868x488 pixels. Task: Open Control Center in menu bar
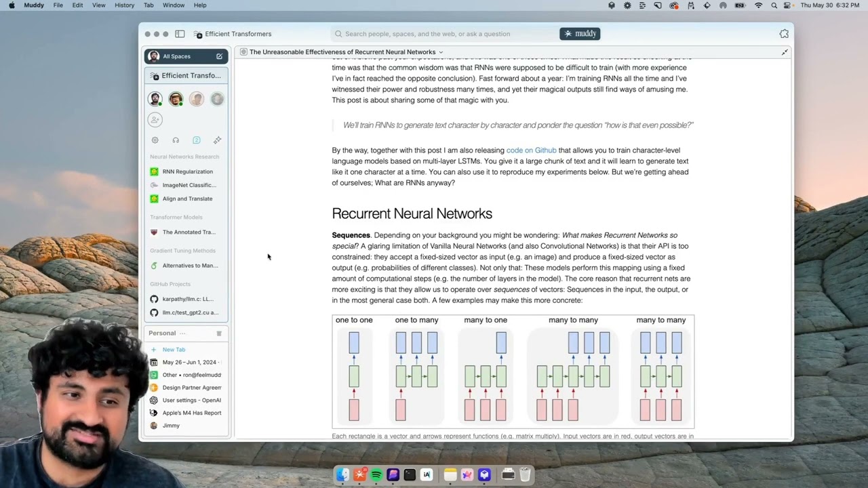789,5
